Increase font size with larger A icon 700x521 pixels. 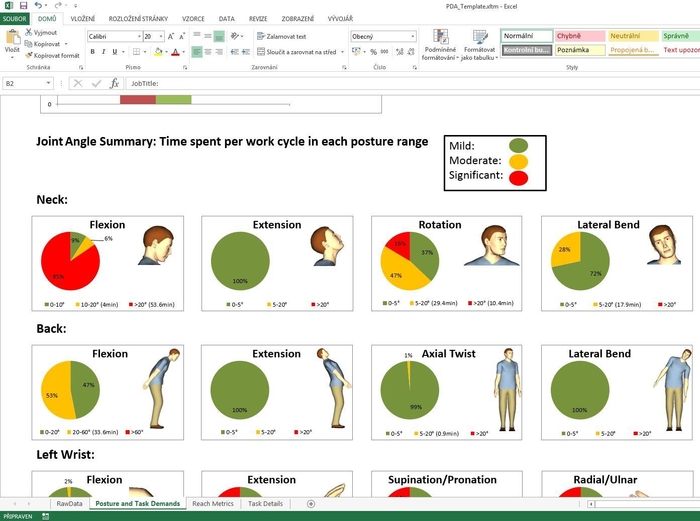[171, 37]
